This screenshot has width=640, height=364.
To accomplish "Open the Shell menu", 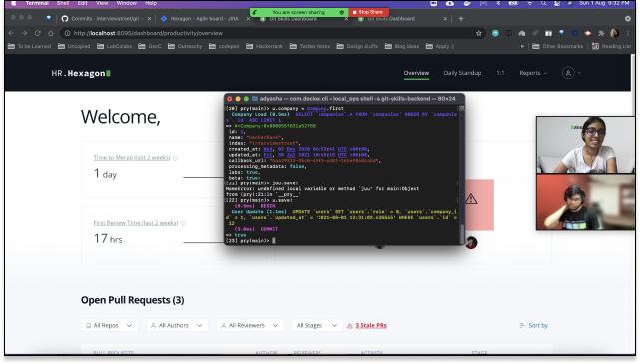I will (x=63, y=3).
